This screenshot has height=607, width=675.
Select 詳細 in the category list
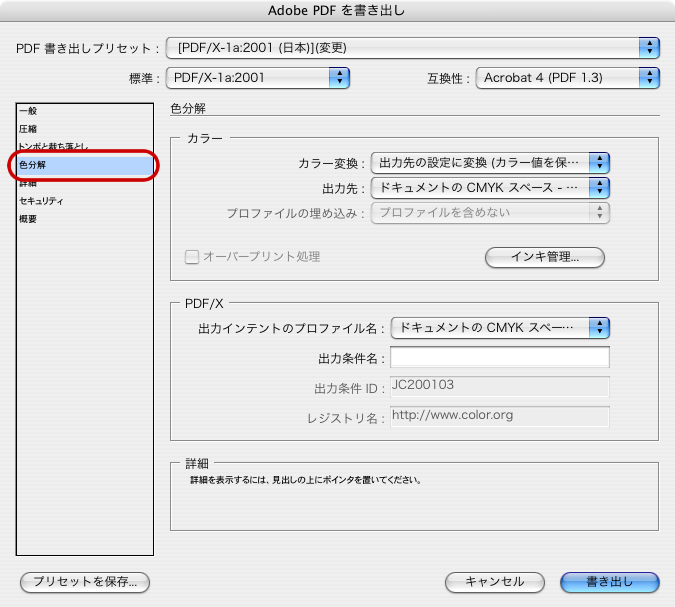tap(85, 183)
